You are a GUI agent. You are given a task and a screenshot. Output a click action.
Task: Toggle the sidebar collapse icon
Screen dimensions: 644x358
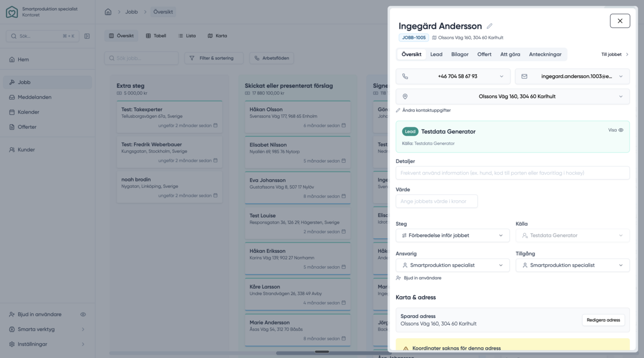pos(87,36)
